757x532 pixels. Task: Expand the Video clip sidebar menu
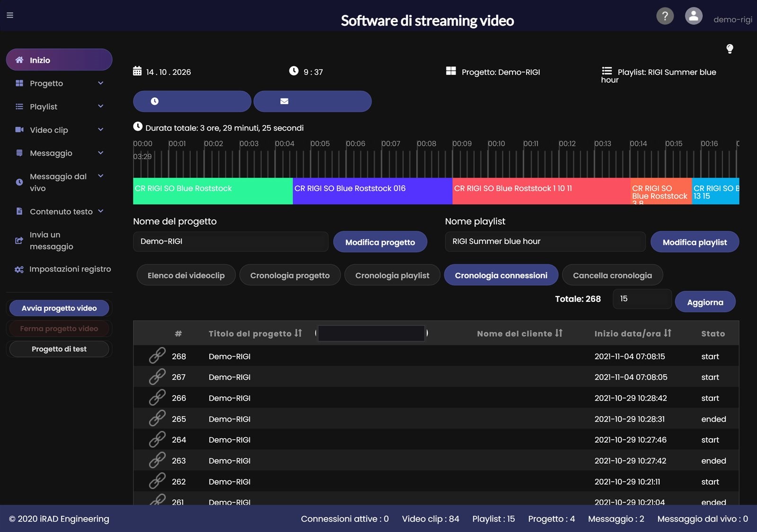[x=59, y=130]
